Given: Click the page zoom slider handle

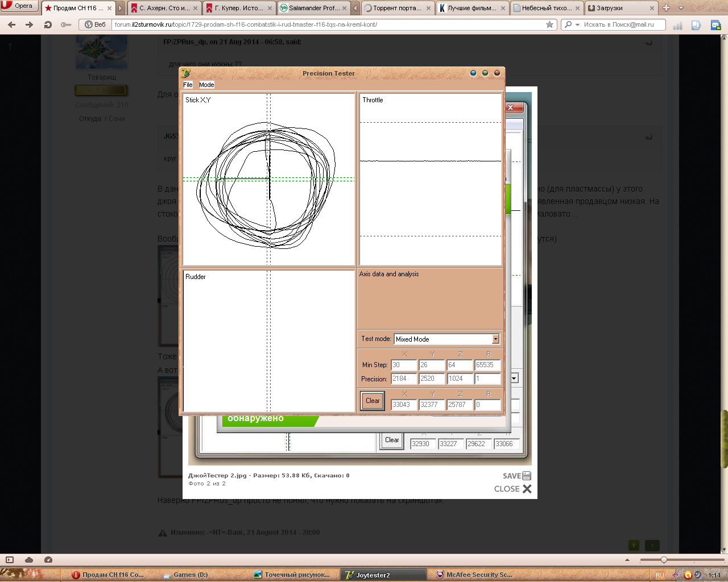Looking at the screenshot, I should click(663, 560).
